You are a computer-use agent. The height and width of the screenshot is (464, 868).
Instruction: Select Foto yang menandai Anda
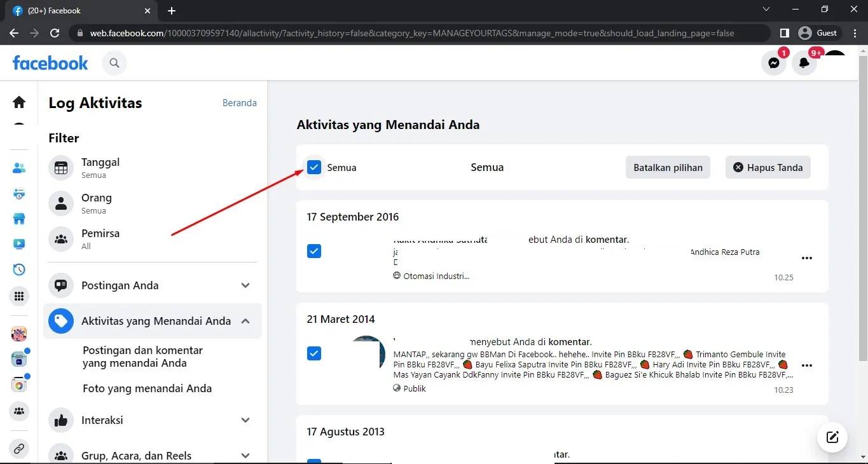148,388
